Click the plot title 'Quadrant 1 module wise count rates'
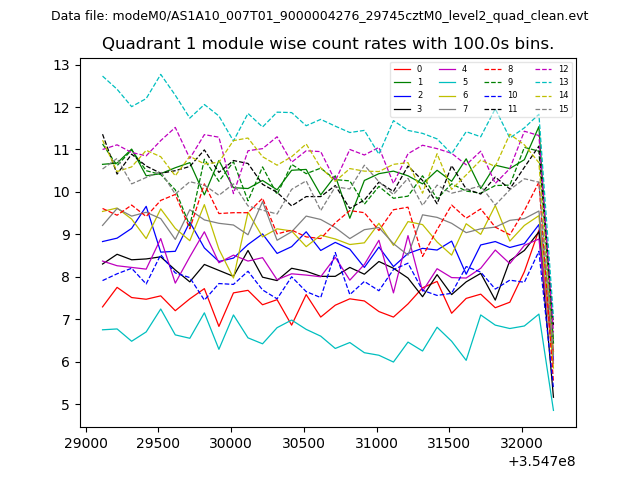Image resolution: width=640 pixels, height=480 pixels. click(x=328, y=44)
